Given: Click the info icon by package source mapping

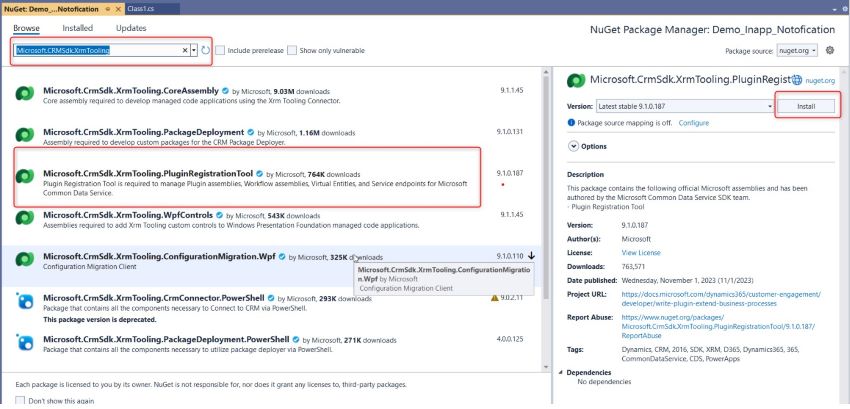Looking at the screenshot, I should pos(571,123).
